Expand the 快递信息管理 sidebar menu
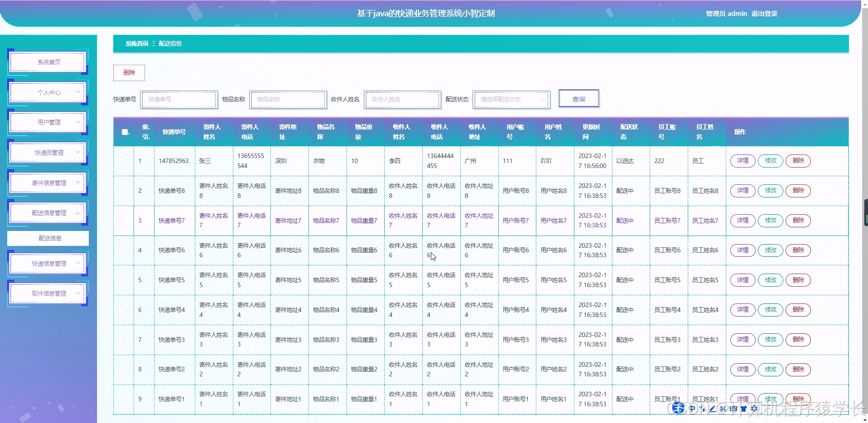The width and height of the screenshot is (868, 423). pos(48,264)
